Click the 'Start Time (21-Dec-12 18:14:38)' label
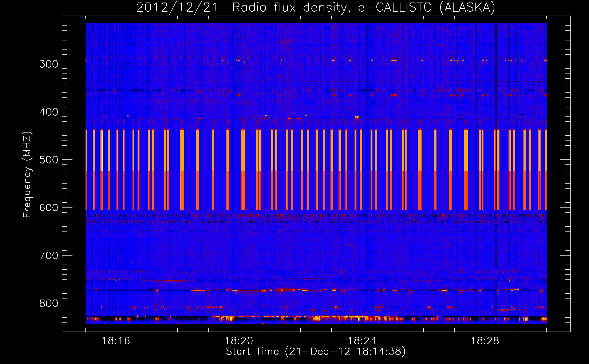Viewport: 589px width, 364px height. click(x=316, y=352)
